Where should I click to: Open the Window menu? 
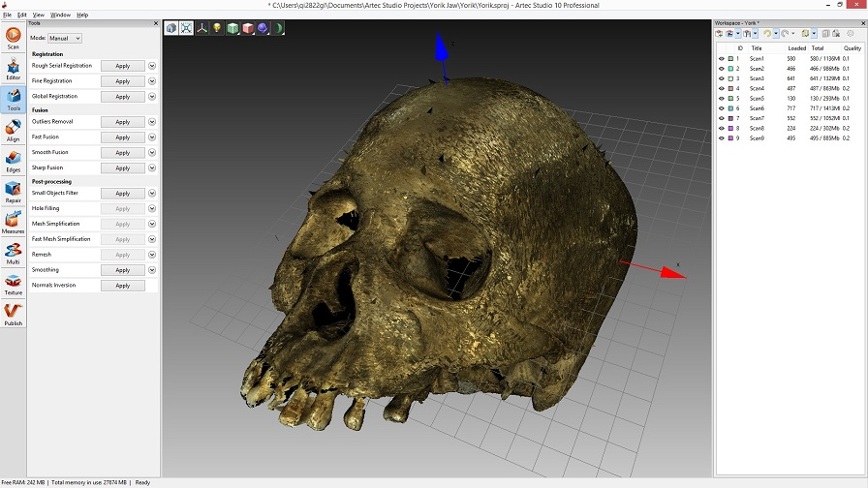tap(60, 15)
